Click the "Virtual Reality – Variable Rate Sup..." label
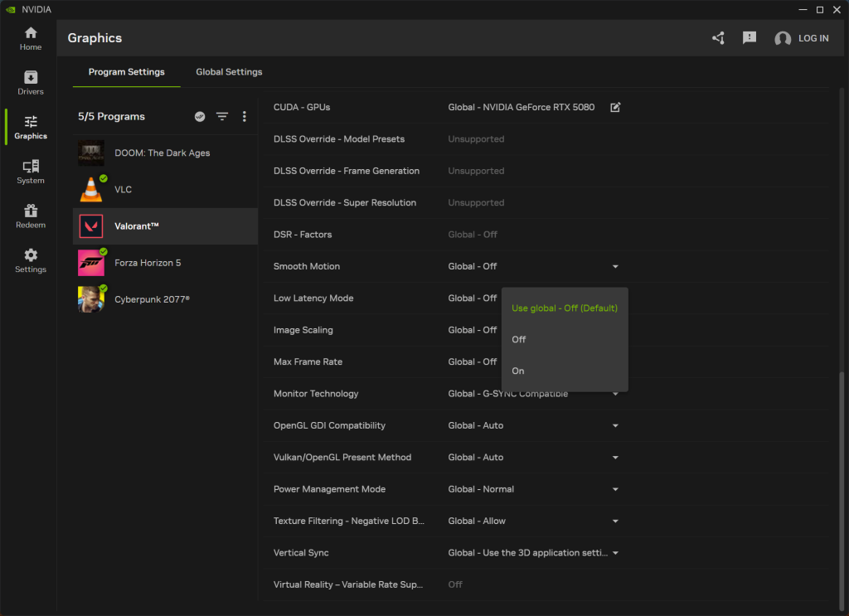 click(348, 584)
